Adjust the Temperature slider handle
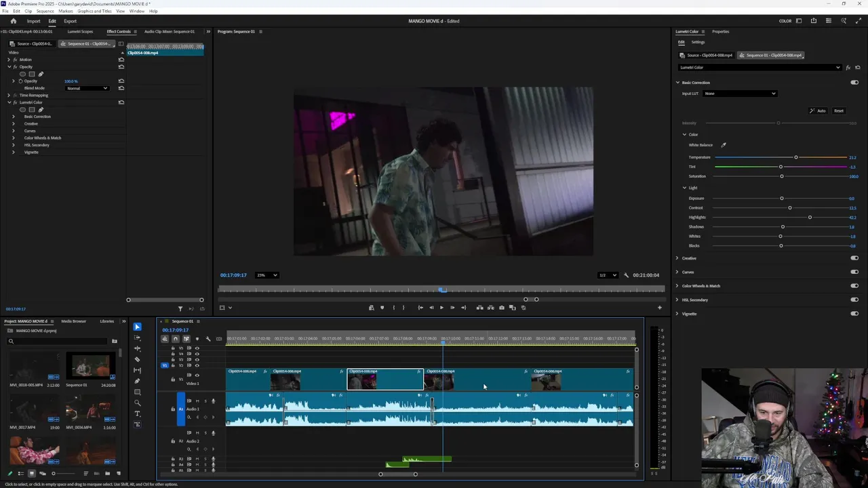 coord(796,157)
